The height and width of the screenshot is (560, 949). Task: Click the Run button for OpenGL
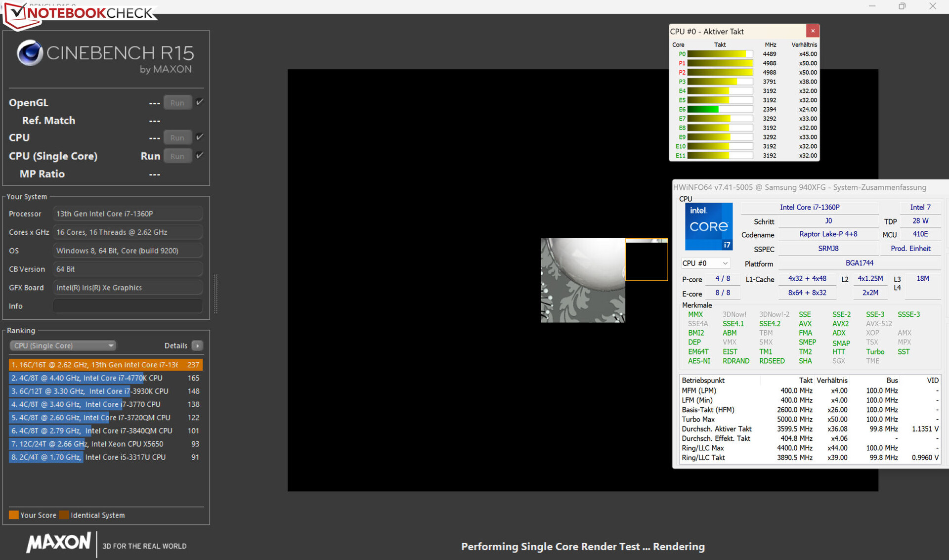tap(177, 103)
